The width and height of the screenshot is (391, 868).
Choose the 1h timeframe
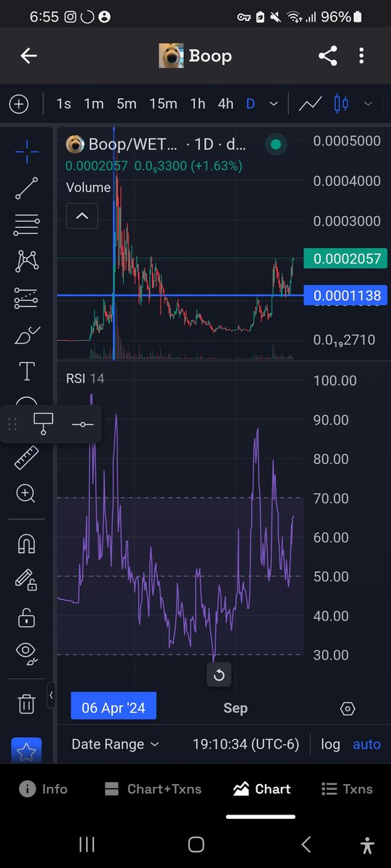click(x=198, y=104)
